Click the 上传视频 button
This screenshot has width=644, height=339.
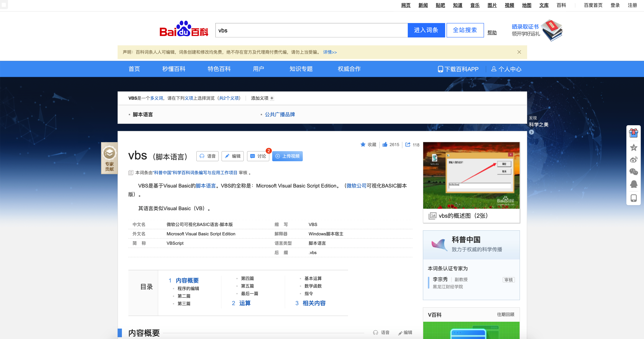(287, 156)
